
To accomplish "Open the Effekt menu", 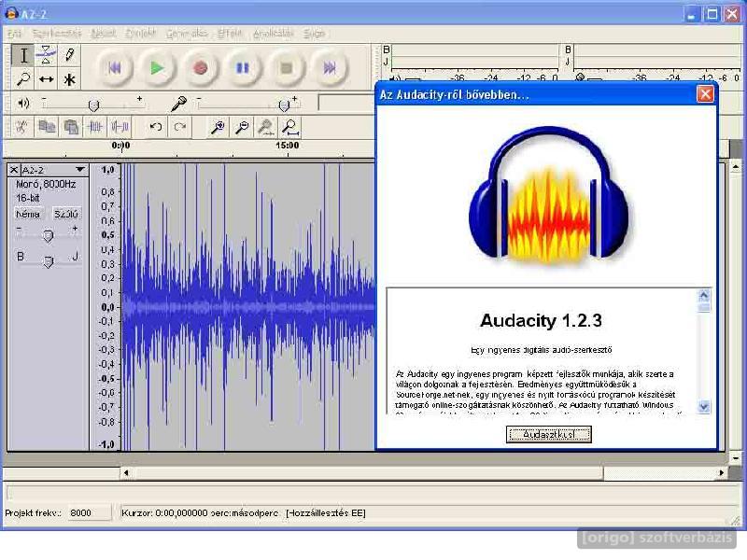I will (x=230, y=34).
